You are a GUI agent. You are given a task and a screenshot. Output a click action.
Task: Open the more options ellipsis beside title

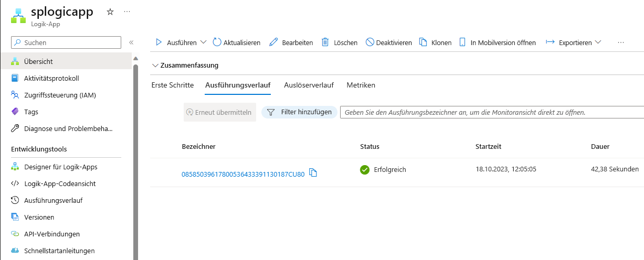[x=127, y=11]
